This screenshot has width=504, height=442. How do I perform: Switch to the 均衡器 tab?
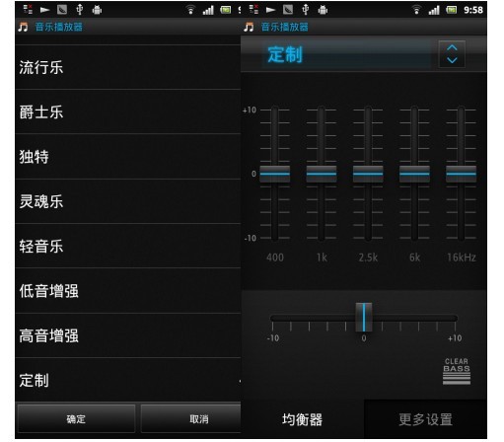coord(303,419)
